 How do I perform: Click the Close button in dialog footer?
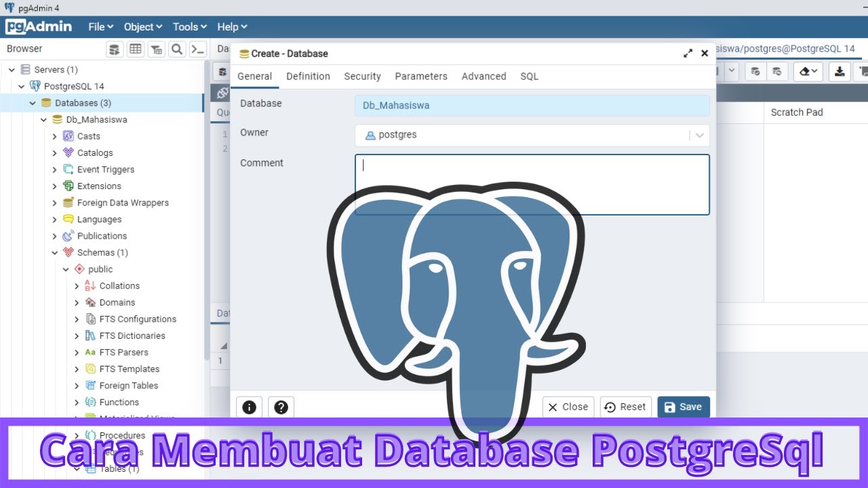pos(568,407)
